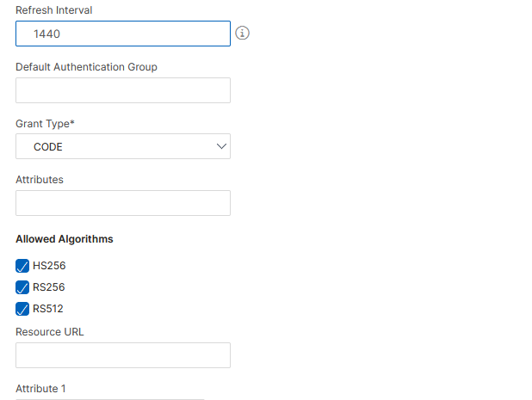Click the info icon beside Refresh Interval
Viewport: 532px width, 400px height.
[x=242, y=34]
